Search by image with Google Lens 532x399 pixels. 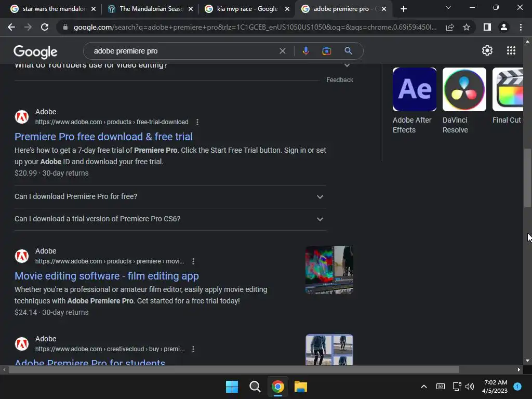(x=326, y=51)
